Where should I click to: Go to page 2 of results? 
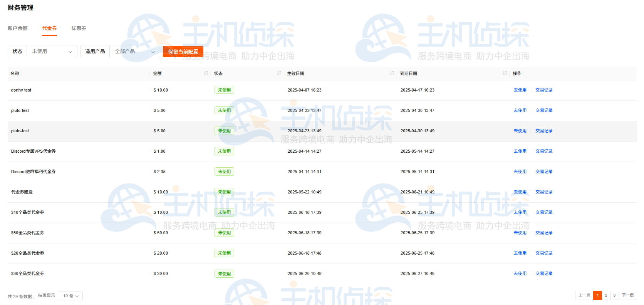coord(606,295)
